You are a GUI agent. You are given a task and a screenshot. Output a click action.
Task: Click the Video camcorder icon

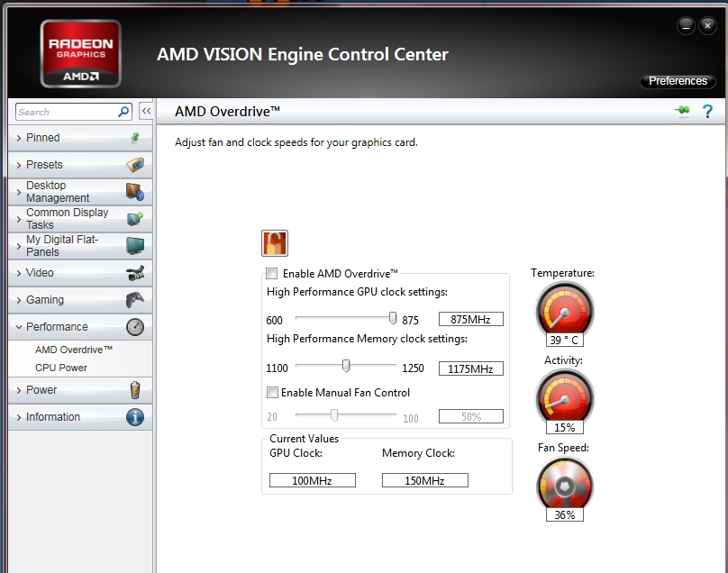click(135, 273)
